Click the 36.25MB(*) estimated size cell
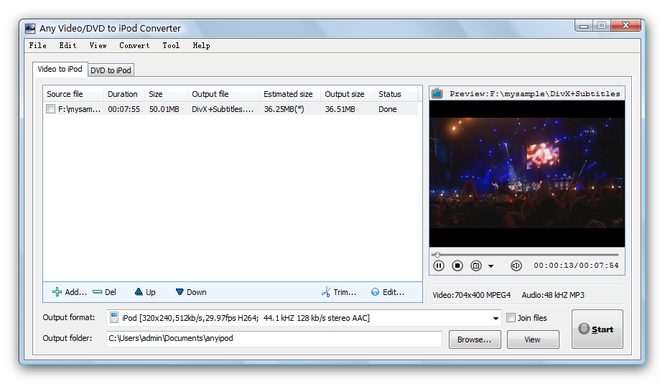The image size is (665, 384). [284, 109]
